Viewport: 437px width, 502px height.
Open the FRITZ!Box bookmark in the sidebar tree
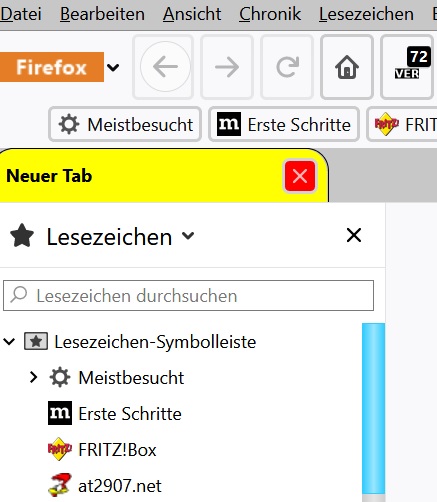102,449
